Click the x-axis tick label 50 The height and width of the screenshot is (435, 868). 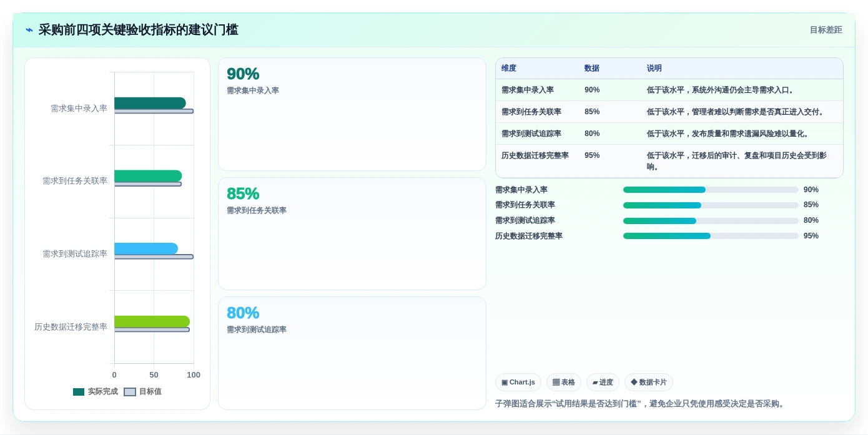click(154, 375)
